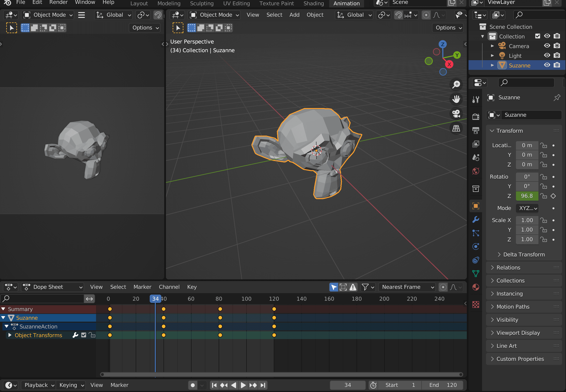Jump to the end frame

point(263,385)
